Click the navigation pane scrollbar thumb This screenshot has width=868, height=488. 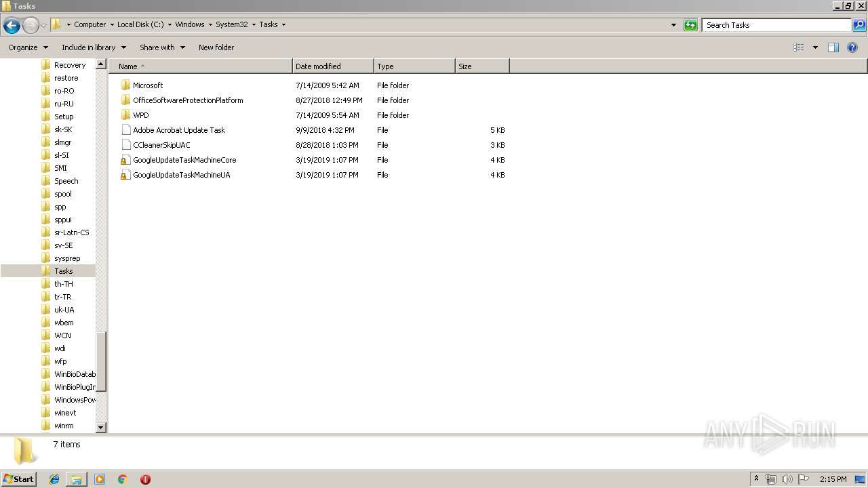102,361
